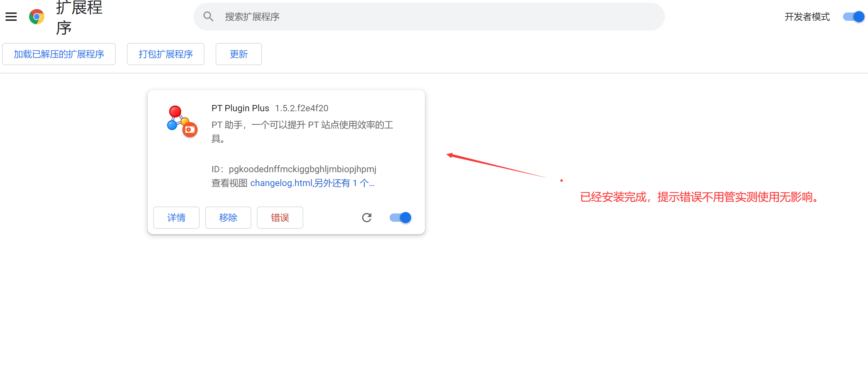Click the 扩展程序 page title
The image size is (868, 386).
(x=79, y=17)
